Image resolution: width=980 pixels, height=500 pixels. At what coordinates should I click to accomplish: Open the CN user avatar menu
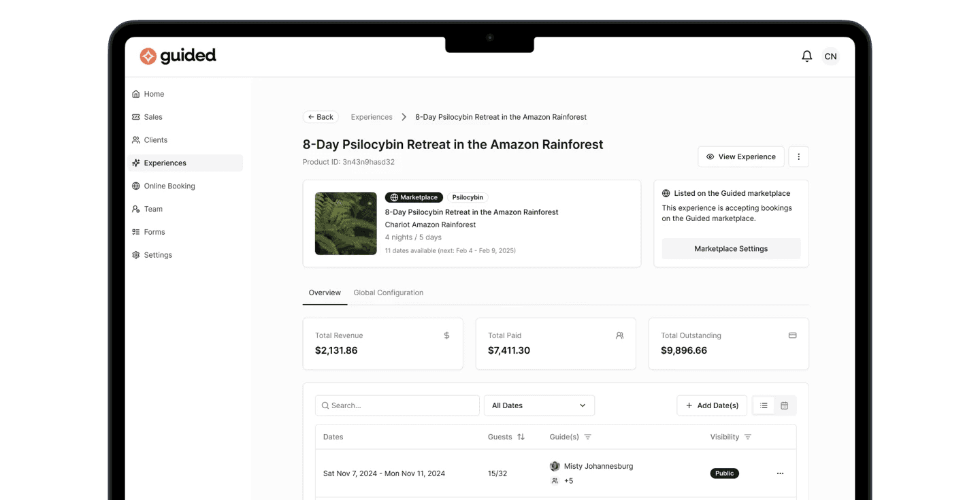pyautogui.click(x=830, y=56)
